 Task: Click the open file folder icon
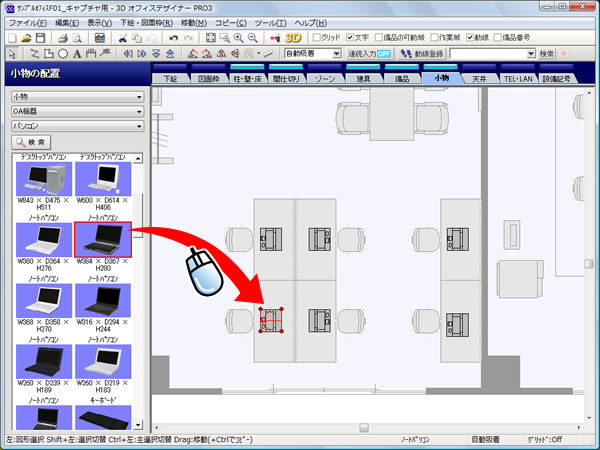pyautogui.click(x=27, y=37)
